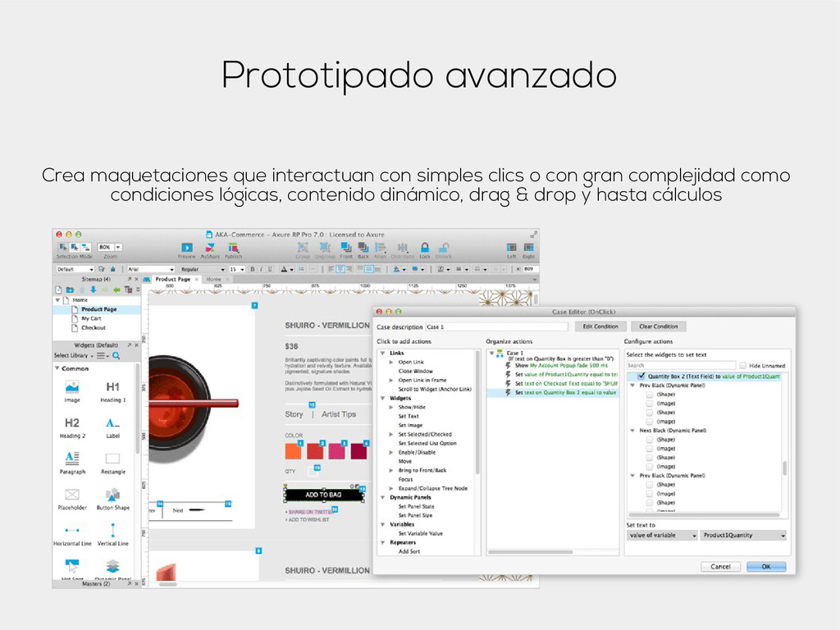Select the Image widget
Viewport: 840px width, 630px height.
pyautogui.click(x=72, y=391)
